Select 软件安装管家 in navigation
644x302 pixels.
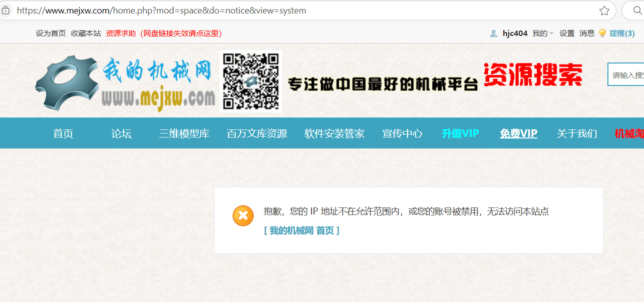335,133
